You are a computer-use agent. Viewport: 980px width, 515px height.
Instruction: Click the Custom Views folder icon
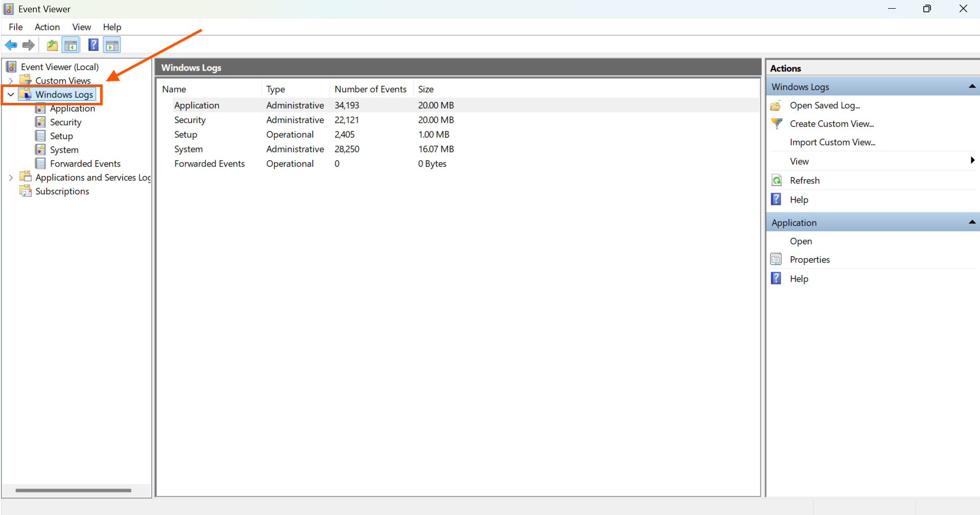click(26, 80)
